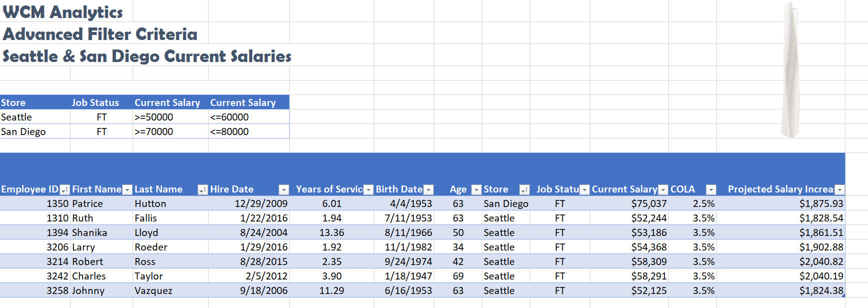
Task: Open the Current Salary table filter dropdown
Action: tap(663, 189)
